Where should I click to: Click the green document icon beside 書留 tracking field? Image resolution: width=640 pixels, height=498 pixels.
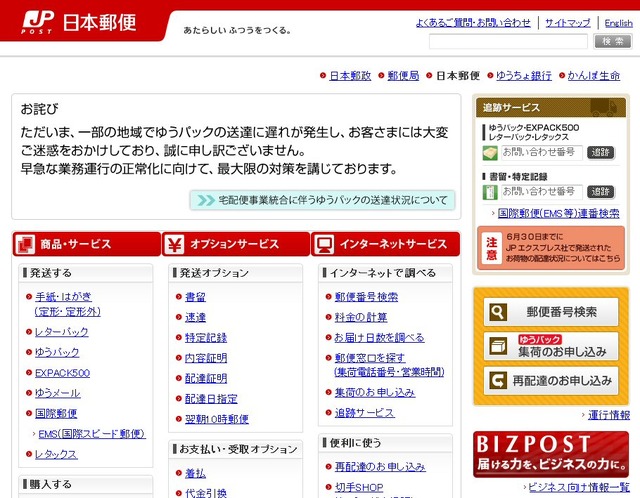[490, 192]
